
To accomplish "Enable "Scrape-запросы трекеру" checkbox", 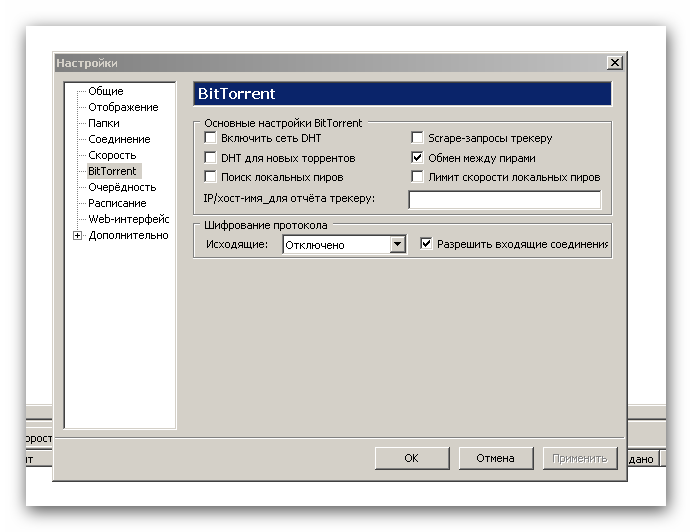I will coord(417,138).
